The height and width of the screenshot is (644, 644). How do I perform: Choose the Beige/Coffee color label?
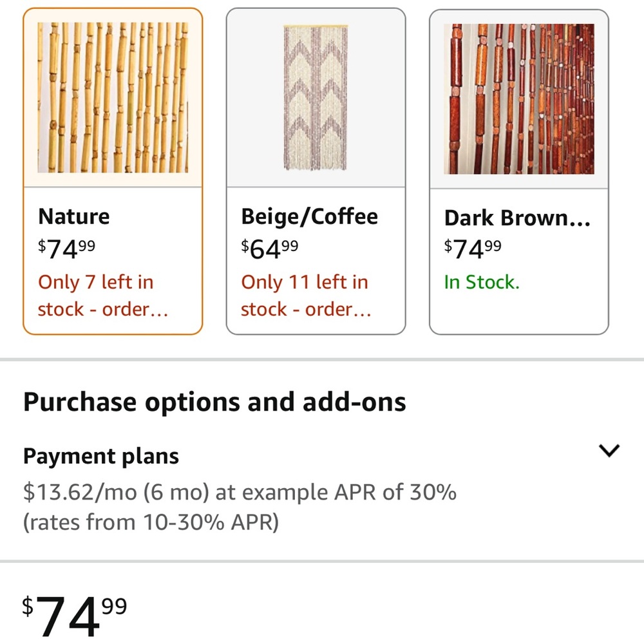(x=309, y=216)
